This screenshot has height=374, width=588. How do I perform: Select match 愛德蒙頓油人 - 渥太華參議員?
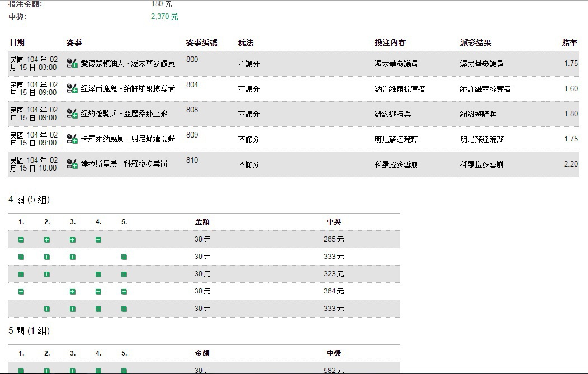pos(128,63)
